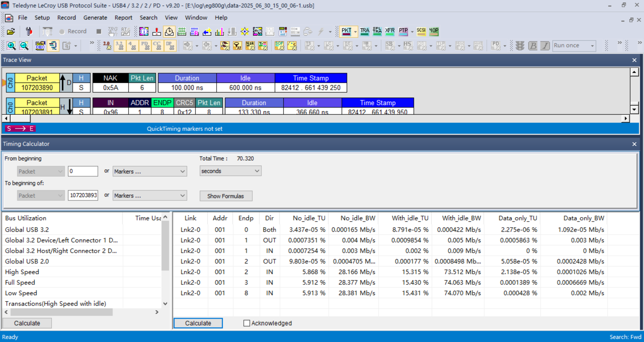
Task: Click Calculate button beside Acknowledged
Action: [x=198, y=323]
